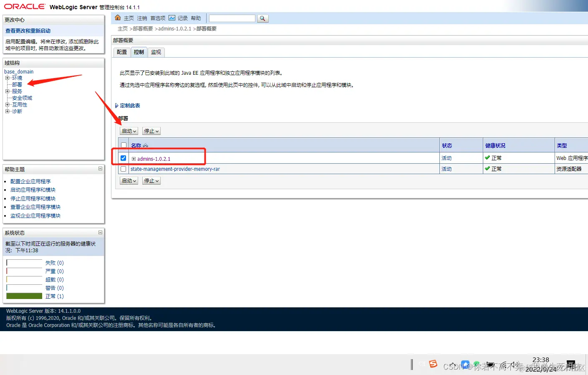
Task: Expand the 定制此表 disclosure triangle
Action: coord(116,106)
